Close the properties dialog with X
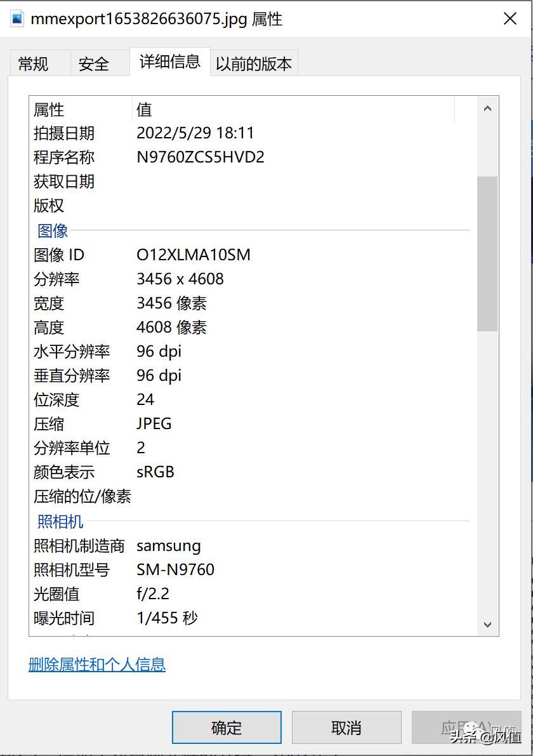 coord(510,19)
